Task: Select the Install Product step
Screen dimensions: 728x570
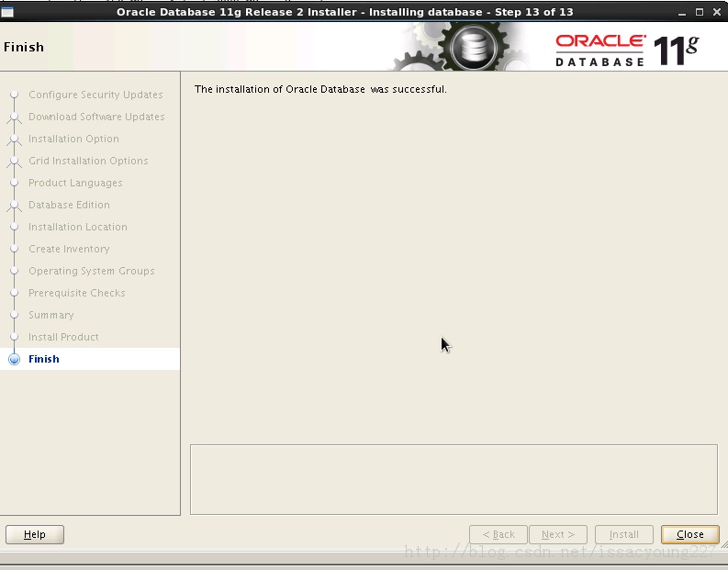Action: [x=63, y=337]
